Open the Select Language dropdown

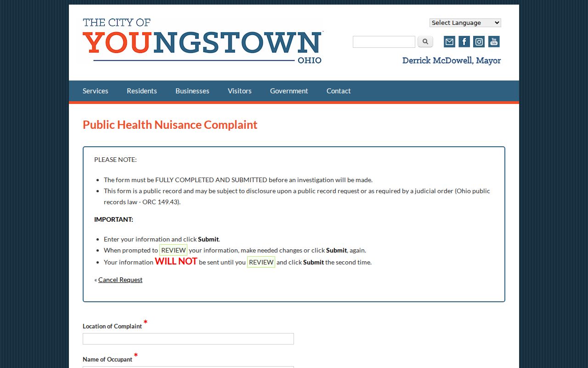tap(465, 23)
